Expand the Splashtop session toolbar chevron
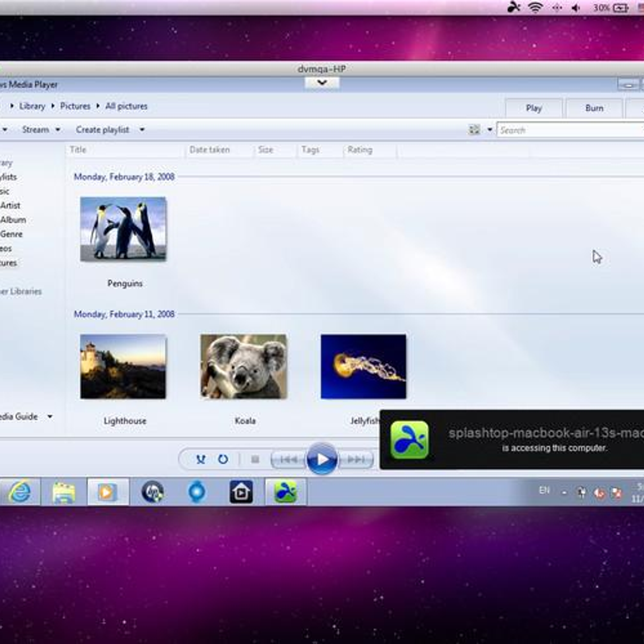The width and height of the screenshot is (644, 644). click(x=322, y=83)
